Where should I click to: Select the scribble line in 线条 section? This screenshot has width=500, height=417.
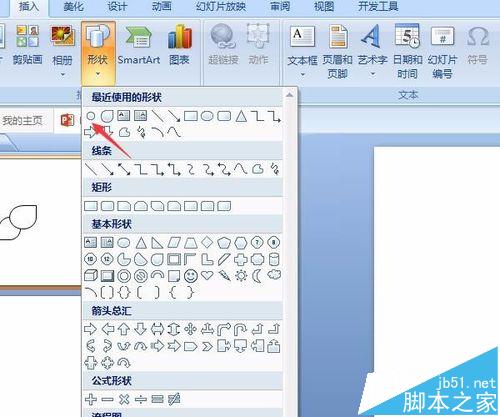click(x=274, y=169)
